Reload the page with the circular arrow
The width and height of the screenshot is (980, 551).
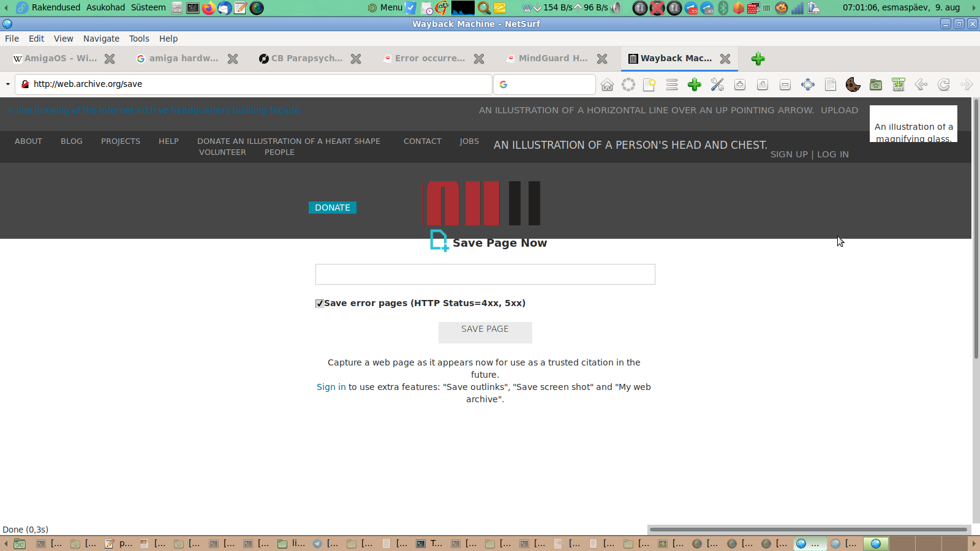tap(944, 84)
